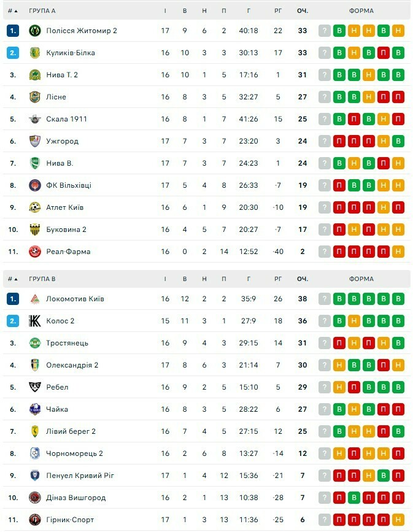
Task: Open the Тростянець team page link
Action: pyautogui.click(x=68, y=343)
